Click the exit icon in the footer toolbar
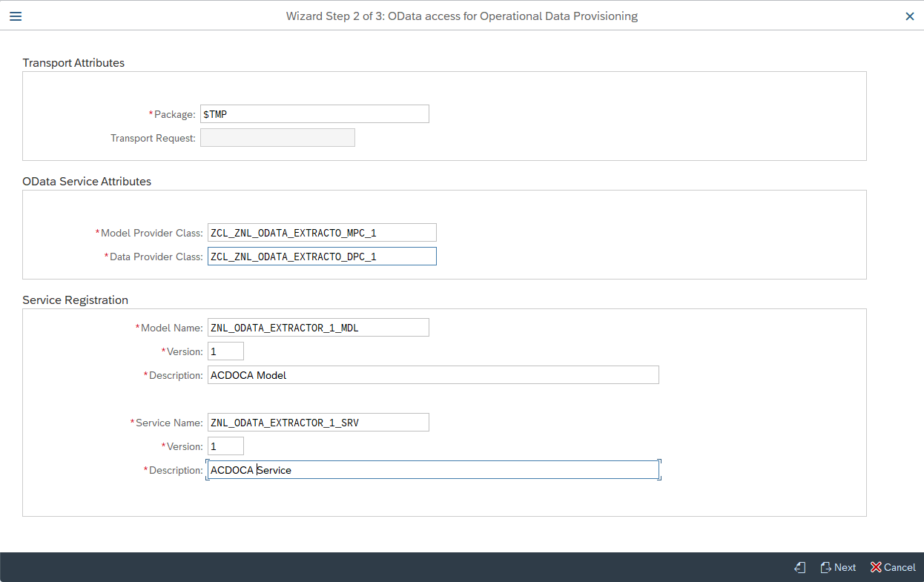The image size is (924, 582). click(799, 567)
